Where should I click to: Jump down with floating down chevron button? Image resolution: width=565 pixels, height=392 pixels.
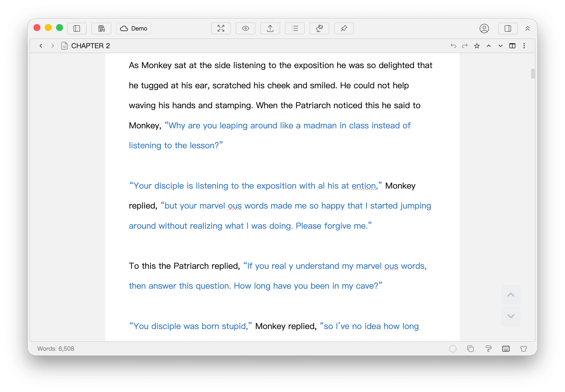[x=511, y=316]
